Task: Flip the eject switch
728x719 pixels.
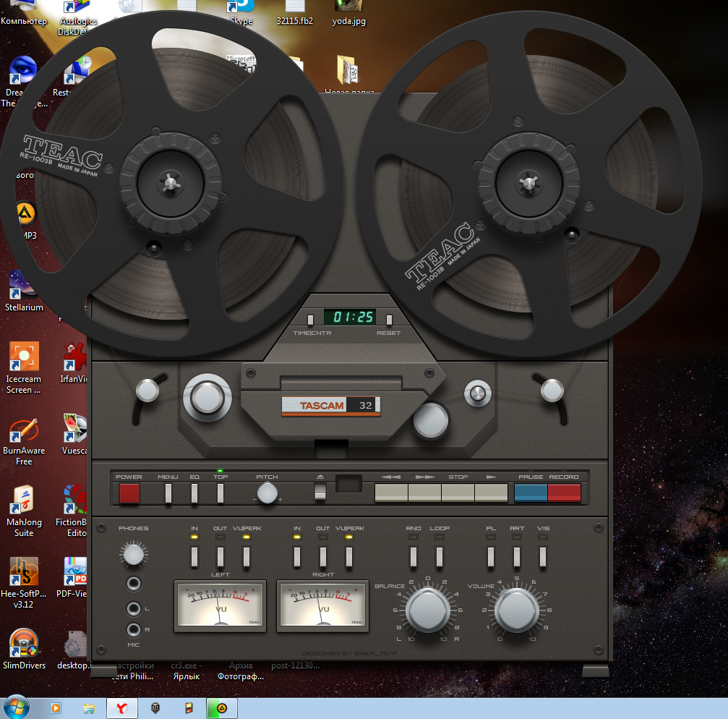Action: 320,491
